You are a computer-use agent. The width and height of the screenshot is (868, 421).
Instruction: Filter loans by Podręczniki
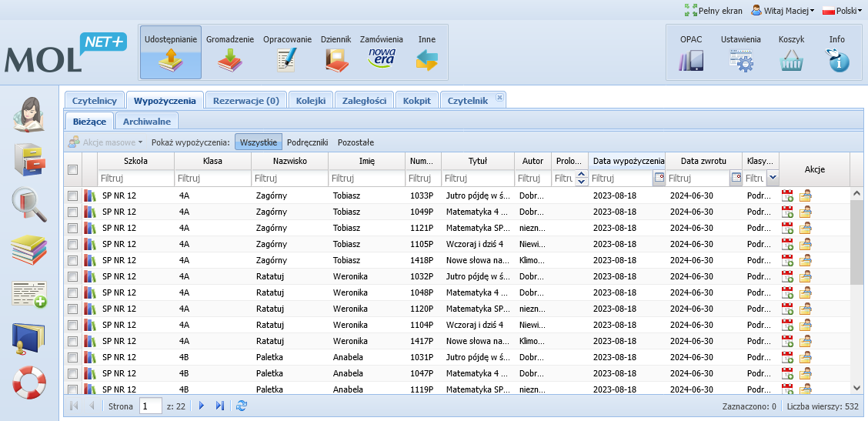click(x=307, y=142)
